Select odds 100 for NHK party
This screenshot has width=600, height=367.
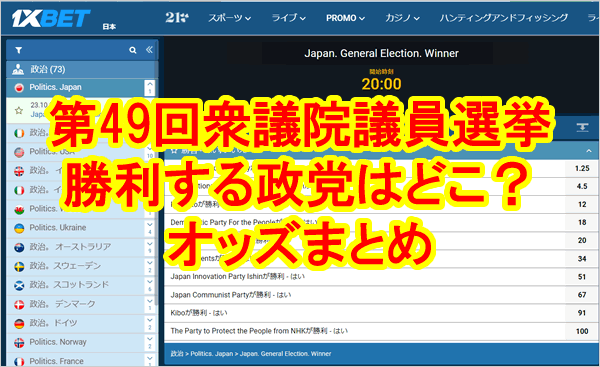point(582,331)
